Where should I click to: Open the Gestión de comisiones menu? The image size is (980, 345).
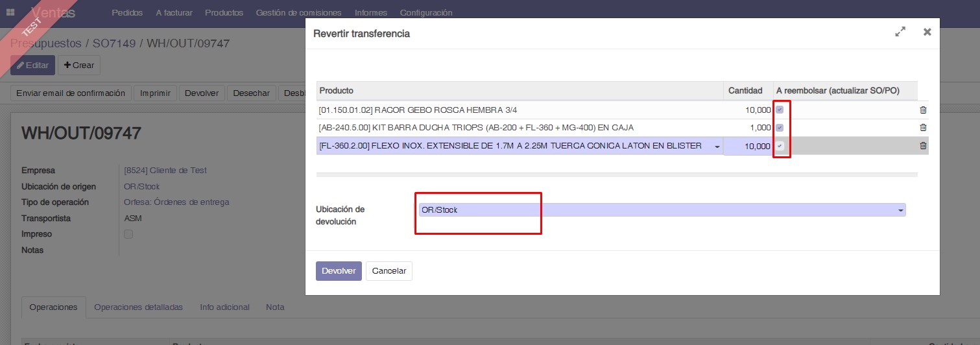point(299,12)
